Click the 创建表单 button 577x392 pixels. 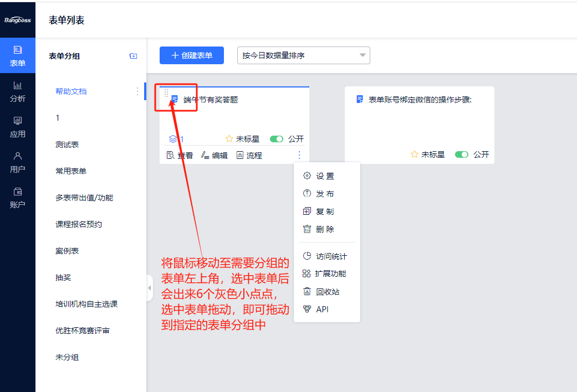click(191, 55)
